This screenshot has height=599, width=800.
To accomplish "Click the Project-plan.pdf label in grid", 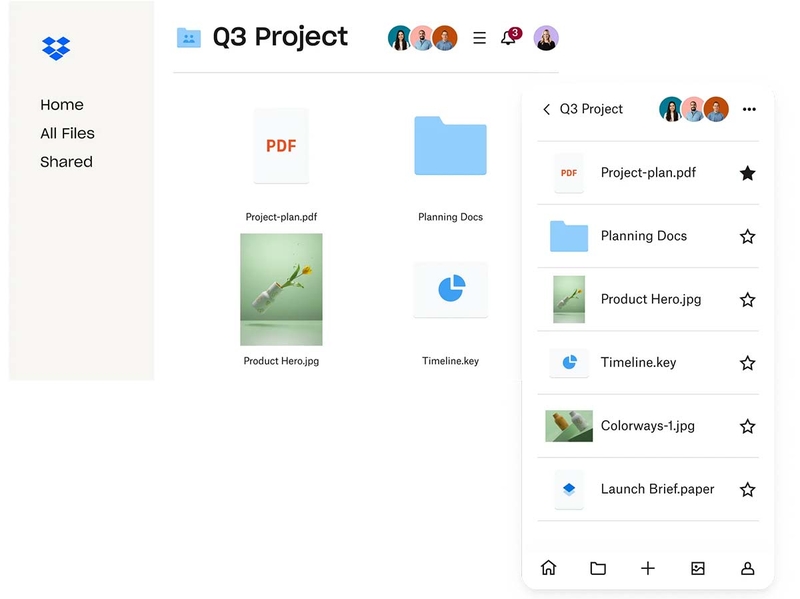I will point(281,217).
